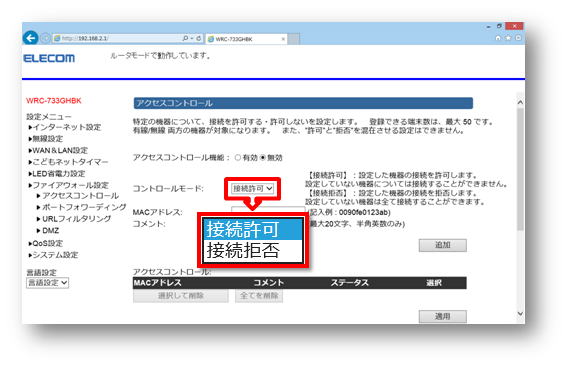Open the browser tools gear icon
Screen dimensions: 567x366
click(x=518, y=38)
